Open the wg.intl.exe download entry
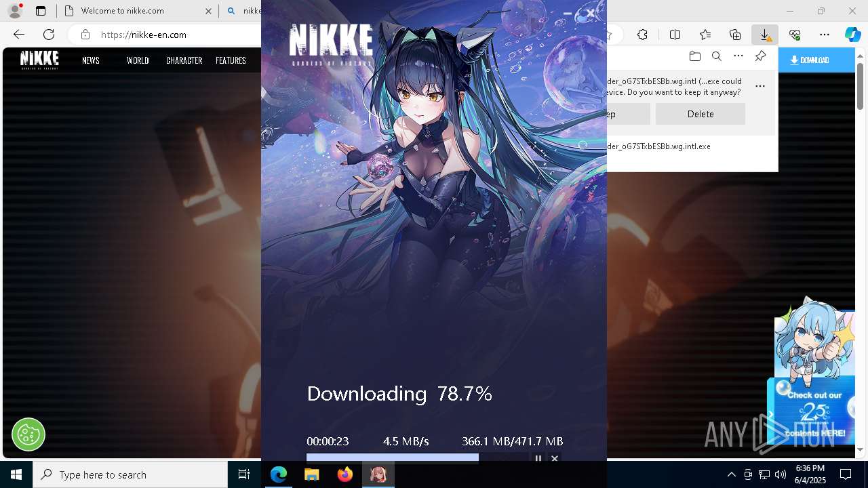 pos(658,146)
